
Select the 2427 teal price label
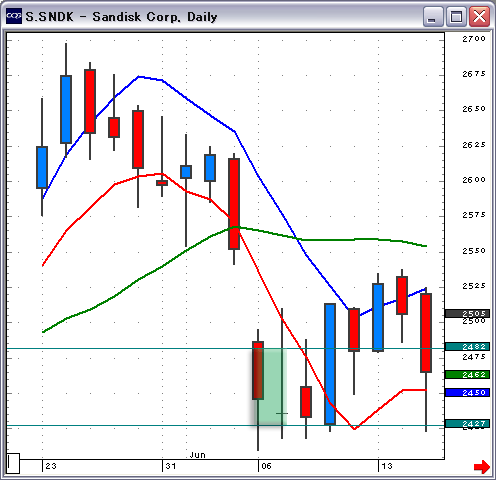pyautogui.click(x=467, y=423)
